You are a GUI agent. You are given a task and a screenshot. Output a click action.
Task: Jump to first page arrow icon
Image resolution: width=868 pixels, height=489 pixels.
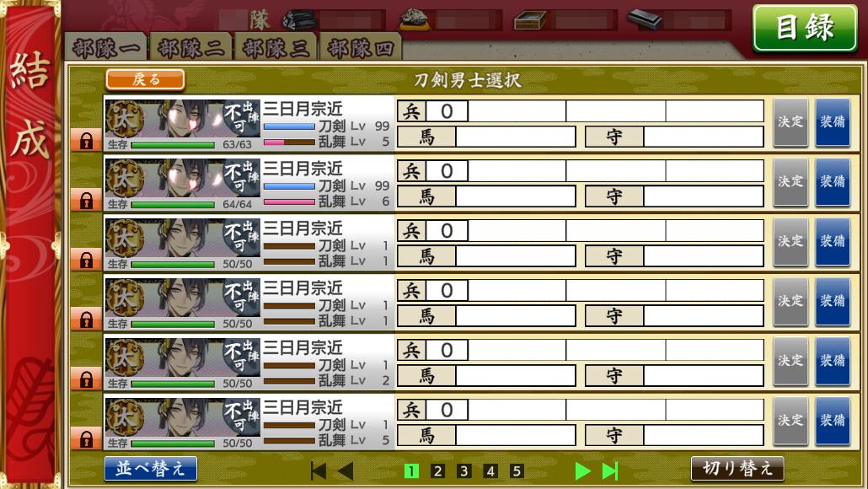pos(319,471)
